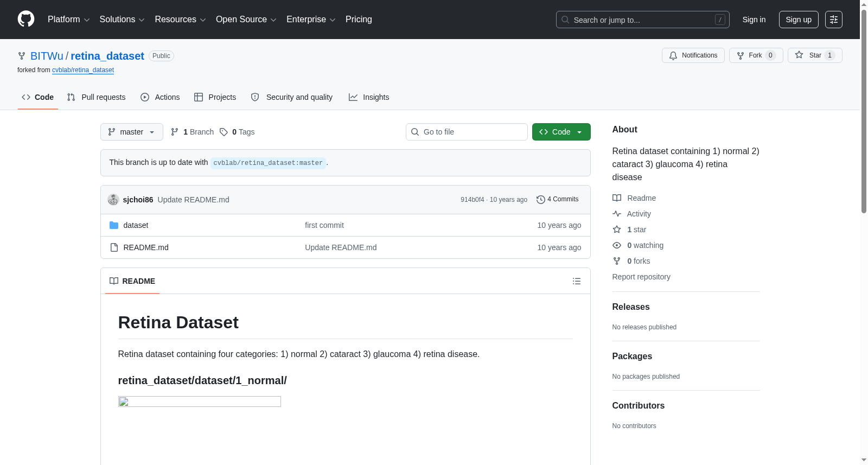Fork this repository

tap(756, 55)
